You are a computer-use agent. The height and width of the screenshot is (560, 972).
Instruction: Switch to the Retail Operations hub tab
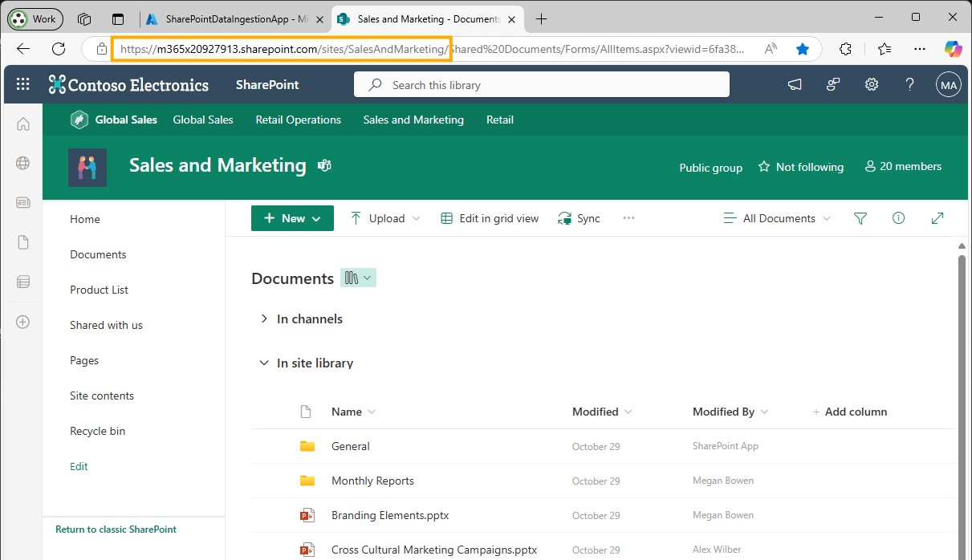coord(298,120)
